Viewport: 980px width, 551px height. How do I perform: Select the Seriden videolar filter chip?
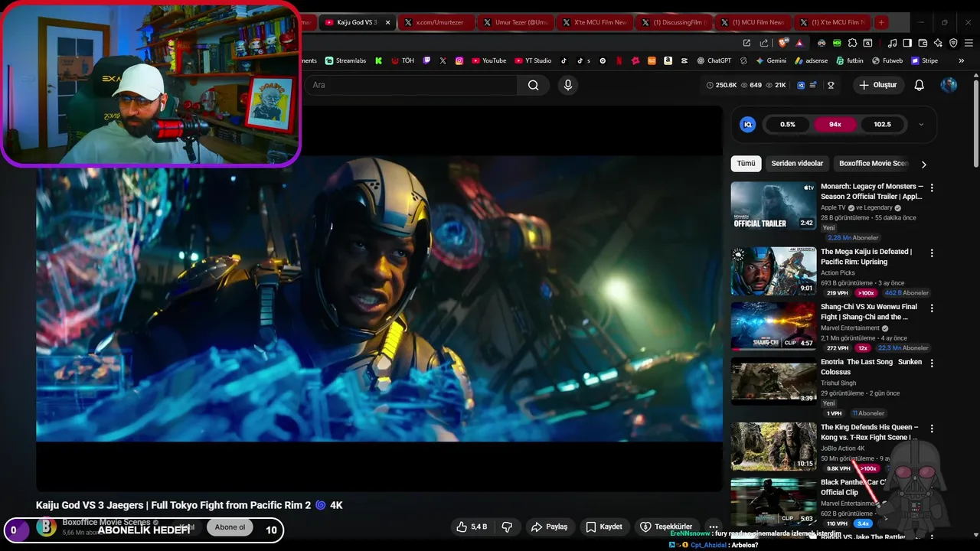797,164
